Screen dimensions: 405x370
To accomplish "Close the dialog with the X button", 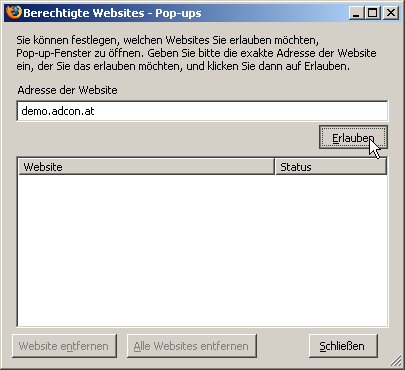I will coord(391,13).
